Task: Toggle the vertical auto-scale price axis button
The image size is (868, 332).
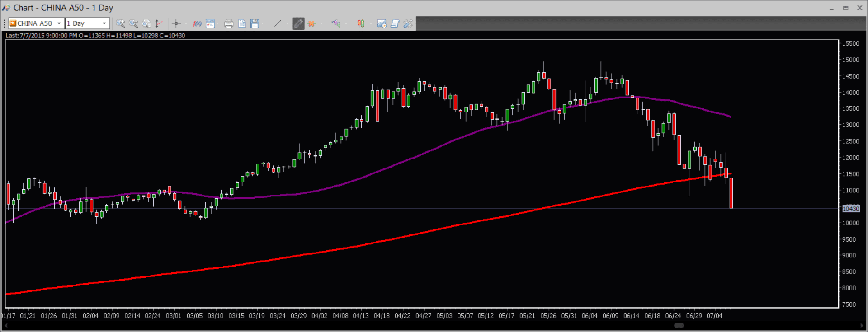Action: [x=159, y=23]
